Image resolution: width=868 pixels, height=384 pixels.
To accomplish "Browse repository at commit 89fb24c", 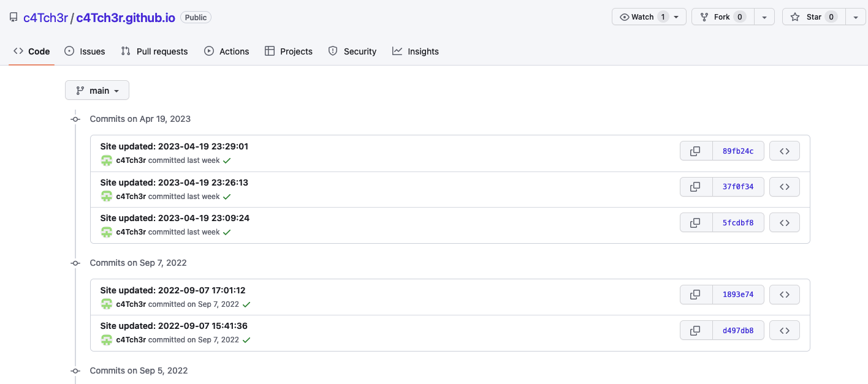I will (784, 151).
